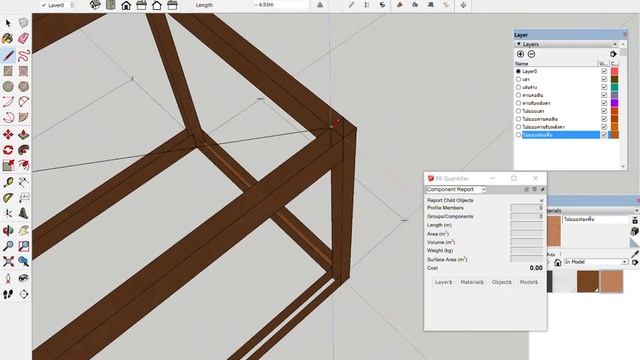Toggle visibility of the gray-blue swatch layer
640x360 pixels.
coord(604,95)
